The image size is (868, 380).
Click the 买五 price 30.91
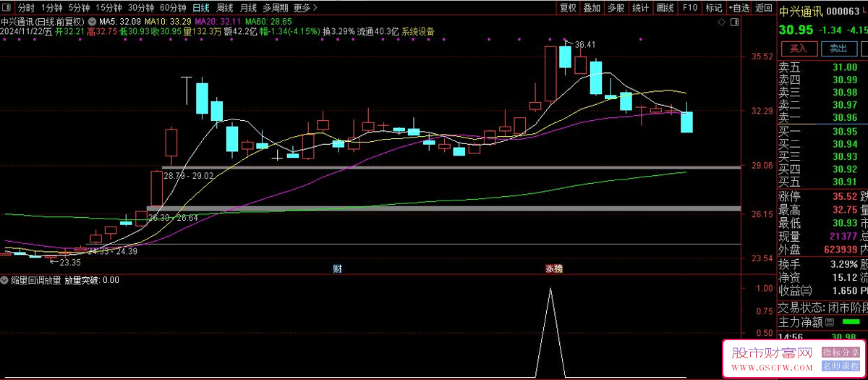point(845,181)
